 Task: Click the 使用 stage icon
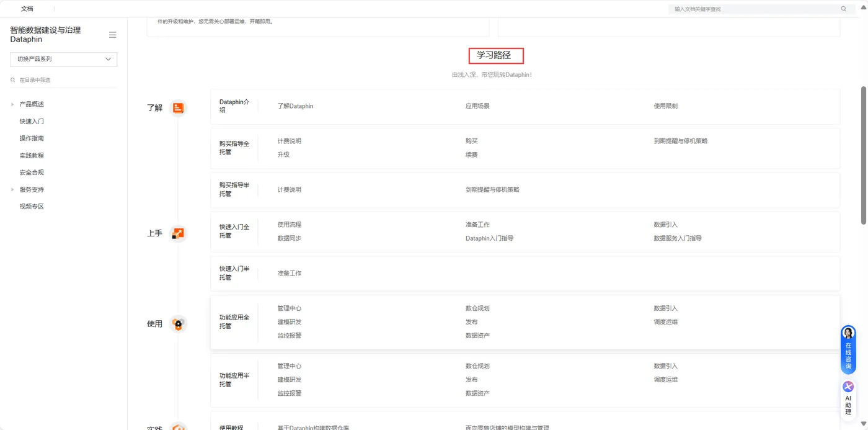pyautogui.click(x=178, y=324)
